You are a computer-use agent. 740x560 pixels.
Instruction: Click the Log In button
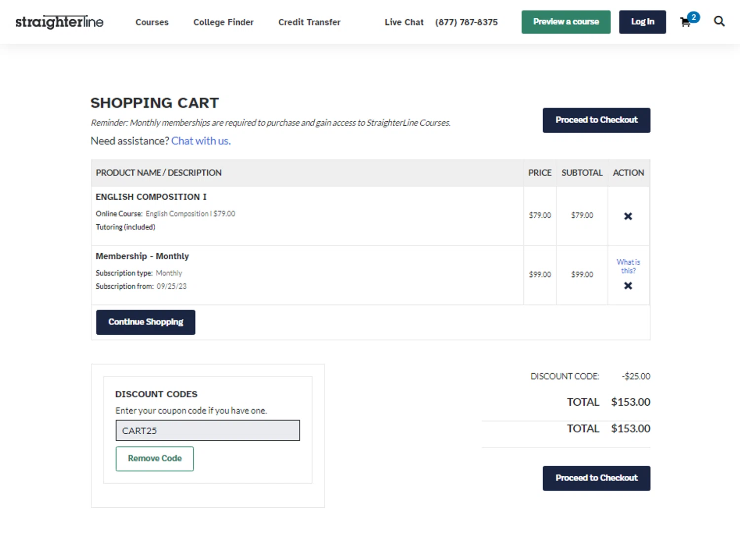[642, 22]
